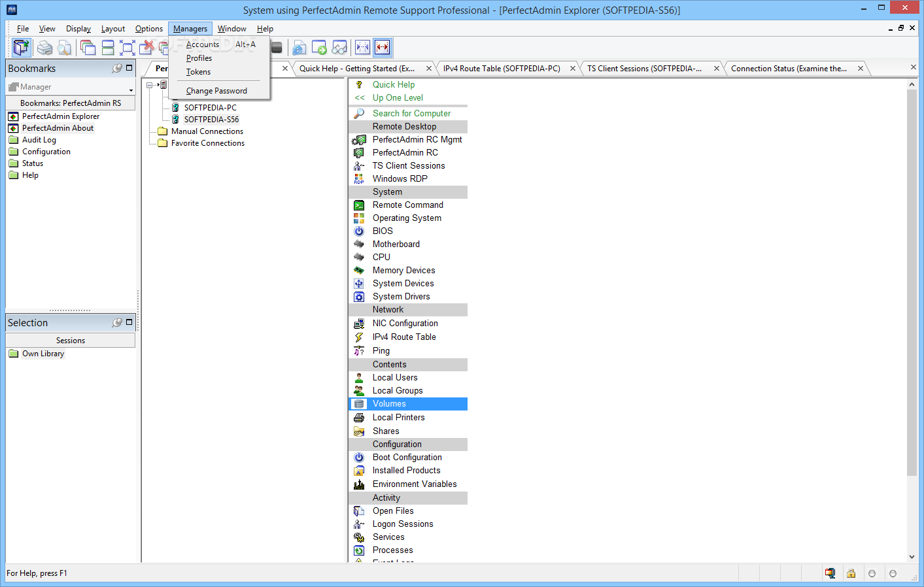Click the PerfectAdmin RC Mgmt icon
The width and height of the screenshot is (924, 587).
[x=359, y=139]
